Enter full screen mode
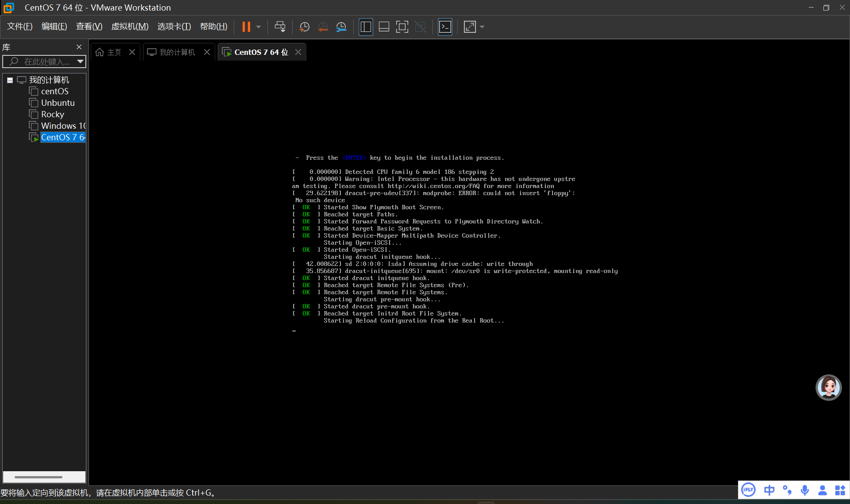The height and width of the screenshot is (504, 850). (x=402, y=27)
